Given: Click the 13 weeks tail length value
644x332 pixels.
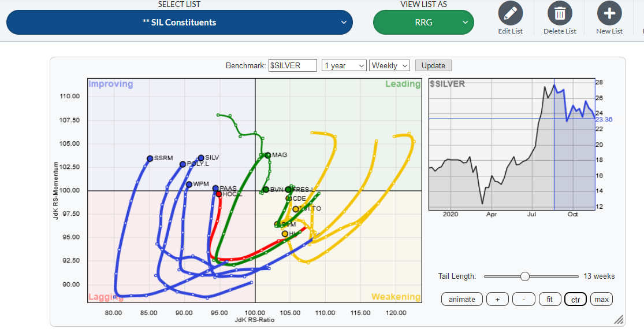Looking at the screenshot, I should [599, 276].
